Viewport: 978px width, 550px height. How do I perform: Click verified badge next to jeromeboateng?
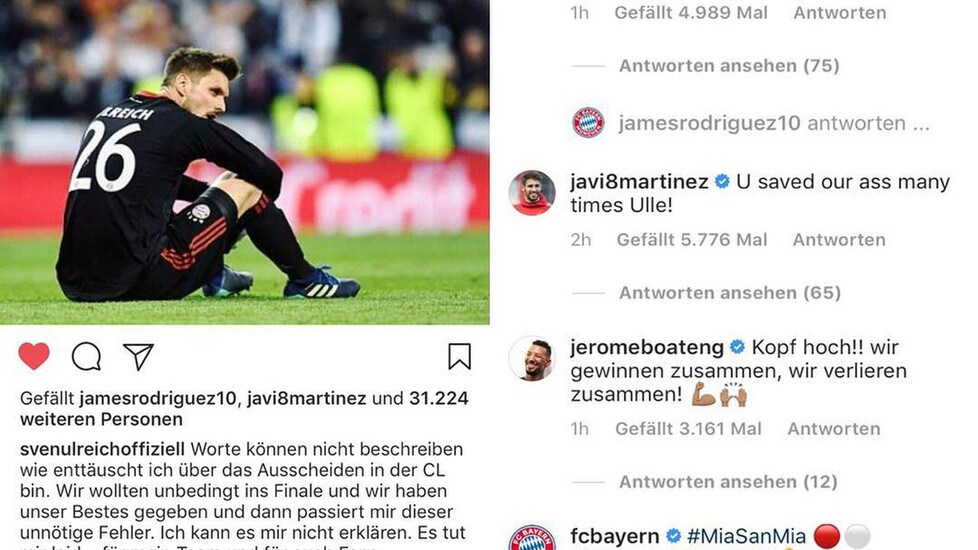click(737, 347)
